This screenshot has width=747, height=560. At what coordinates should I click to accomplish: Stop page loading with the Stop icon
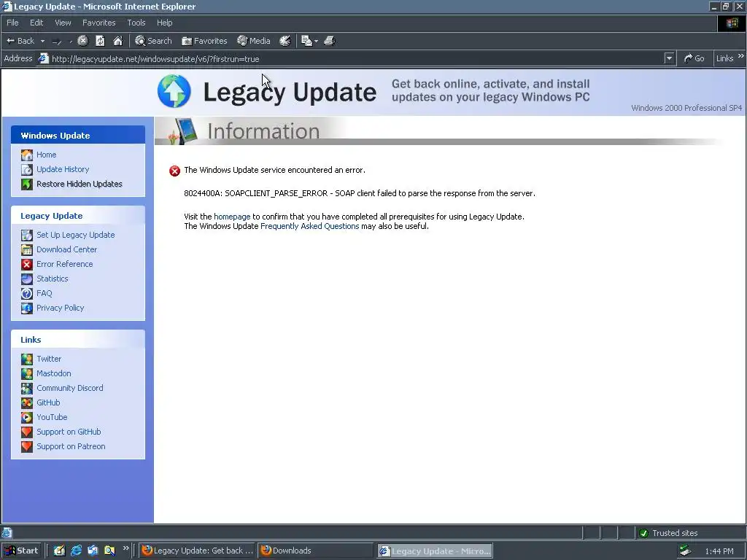(83, 41)
